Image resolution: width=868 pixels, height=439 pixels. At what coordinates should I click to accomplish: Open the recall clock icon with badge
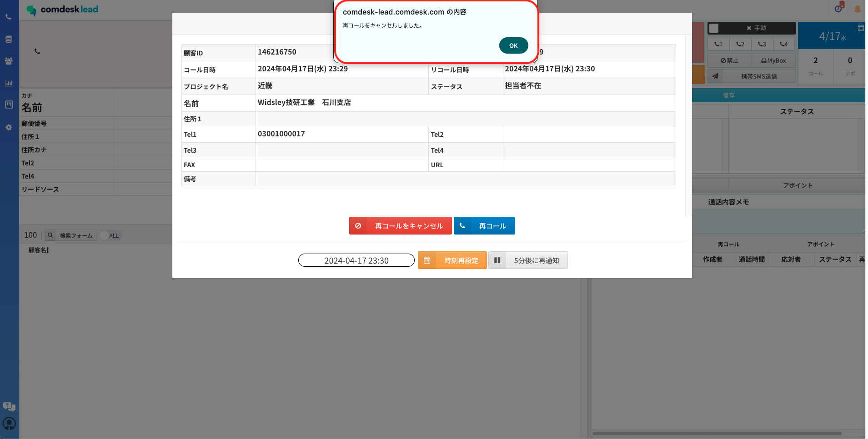pos(839,8)
